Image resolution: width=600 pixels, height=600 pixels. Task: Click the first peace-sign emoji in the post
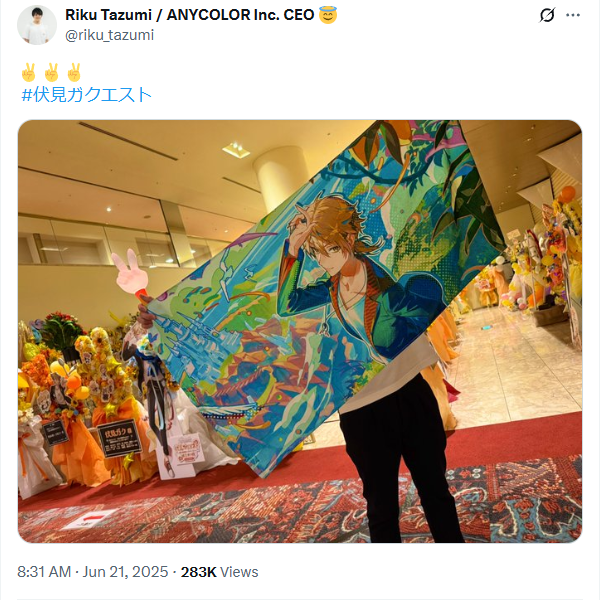coord(29,72)
